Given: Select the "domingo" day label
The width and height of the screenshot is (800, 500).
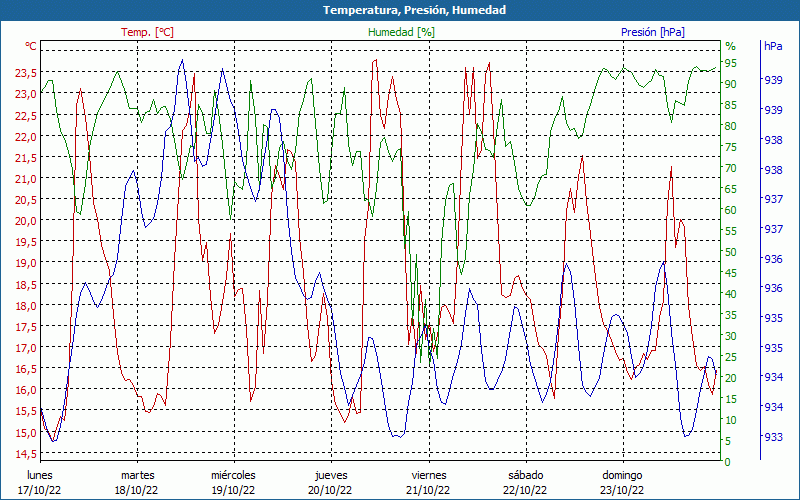Looking at the screenshot, I should point(622,476).
